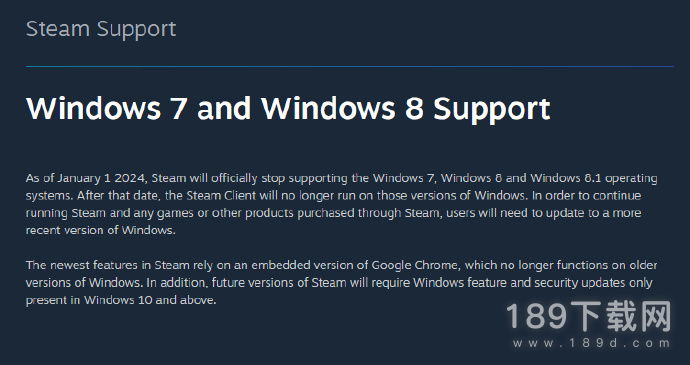Click the horizontal divider under Steam Support

pos(350,66)
